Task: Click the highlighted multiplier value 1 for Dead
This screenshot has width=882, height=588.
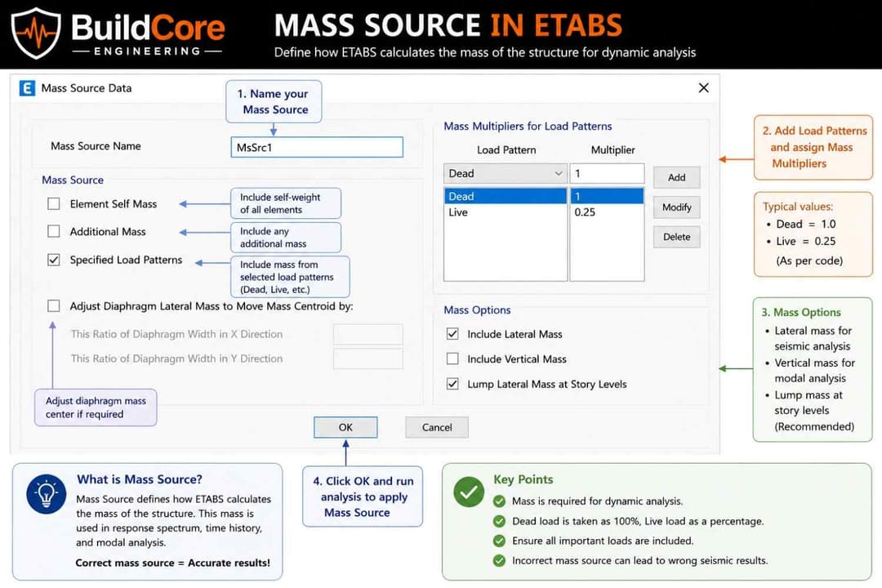Action: 607,196
